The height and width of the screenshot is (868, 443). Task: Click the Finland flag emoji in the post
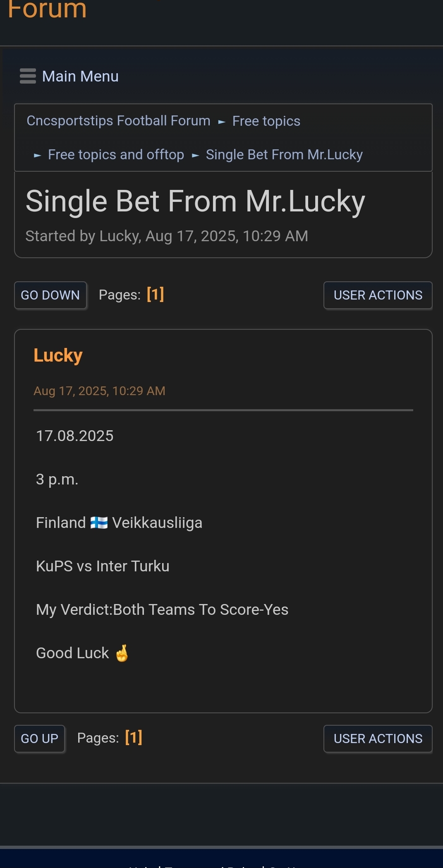[99, 523]
